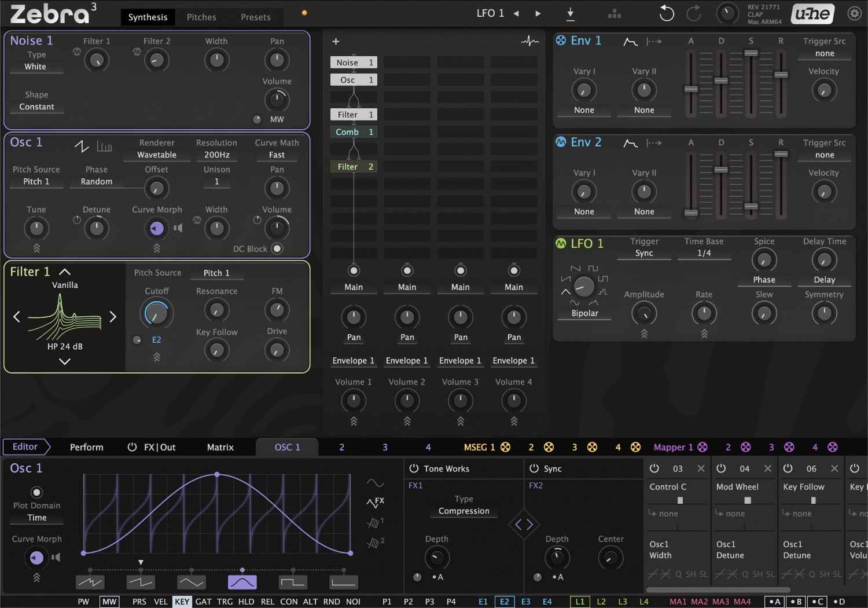The image size is (868, 608).
Task: Click the Env 1 Sustain slider
Action: click(751, 54)
